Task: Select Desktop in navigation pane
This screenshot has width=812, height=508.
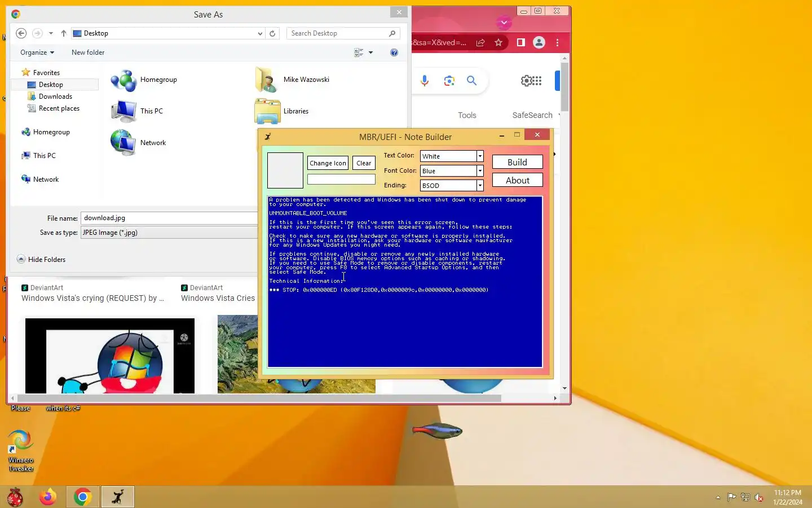Action: [51, 85]
